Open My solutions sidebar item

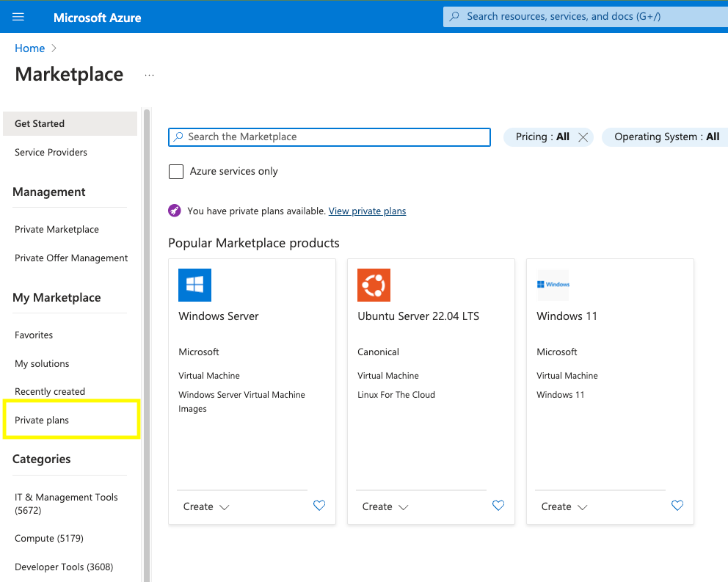point(42,364)
